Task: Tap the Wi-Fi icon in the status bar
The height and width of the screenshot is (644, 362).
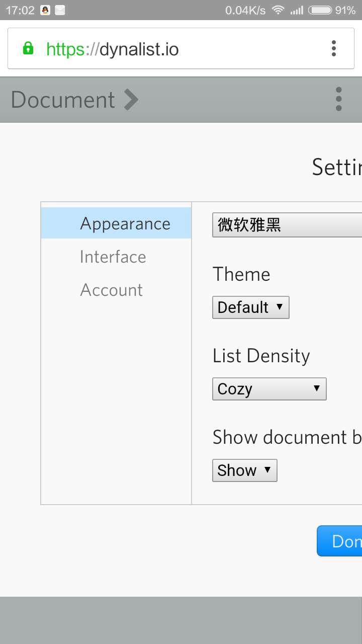Action: pos(278,9)
